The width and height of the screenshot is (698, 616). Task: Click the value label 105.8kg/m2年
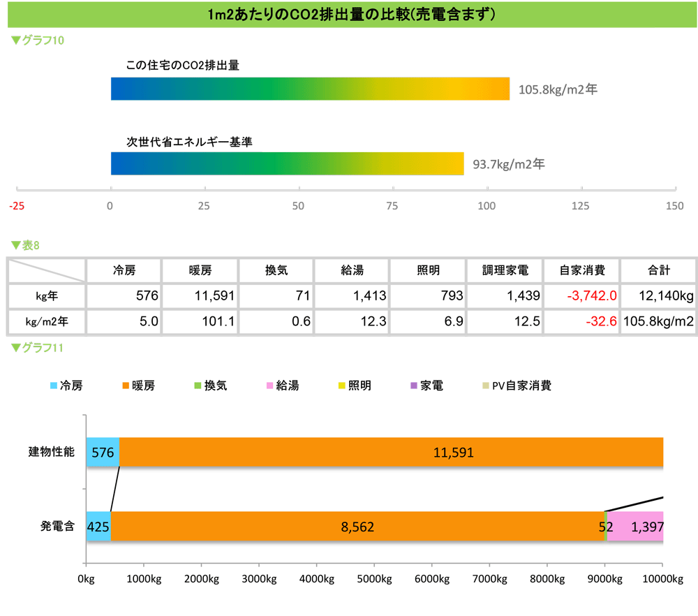558,89
